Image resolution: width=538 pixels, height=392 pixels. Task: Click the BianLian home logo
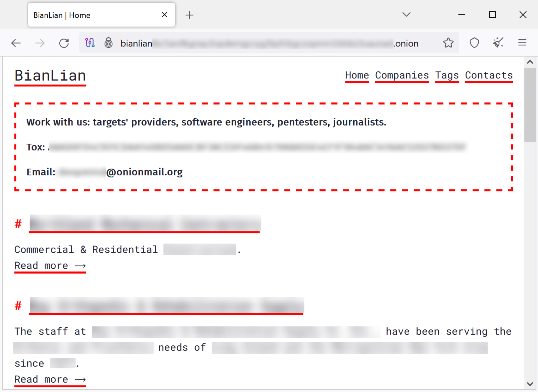[x=50, y=75]
